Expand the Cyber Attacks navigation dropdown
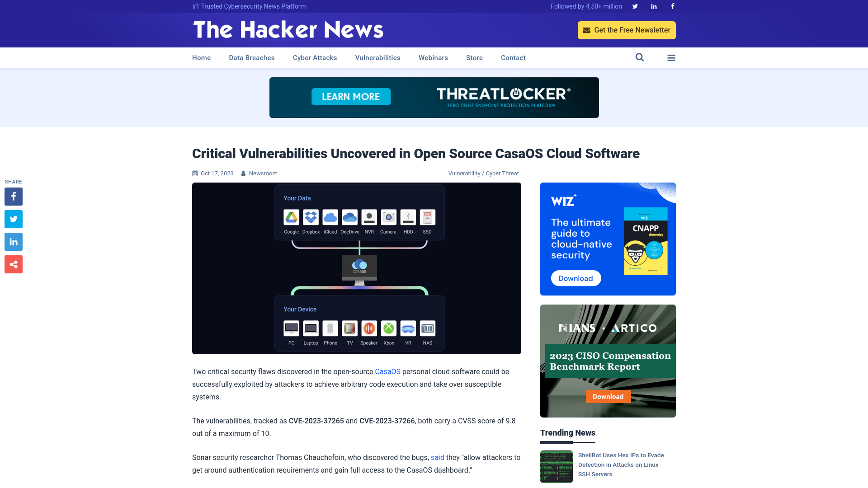 coord(315,58)
